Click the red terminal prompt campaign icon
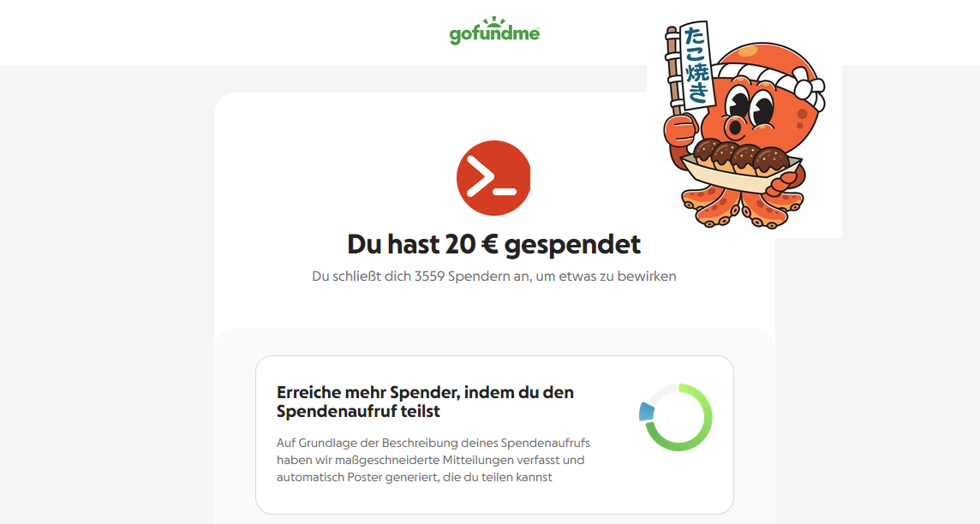The image size is (980, 524). (493, 178)
